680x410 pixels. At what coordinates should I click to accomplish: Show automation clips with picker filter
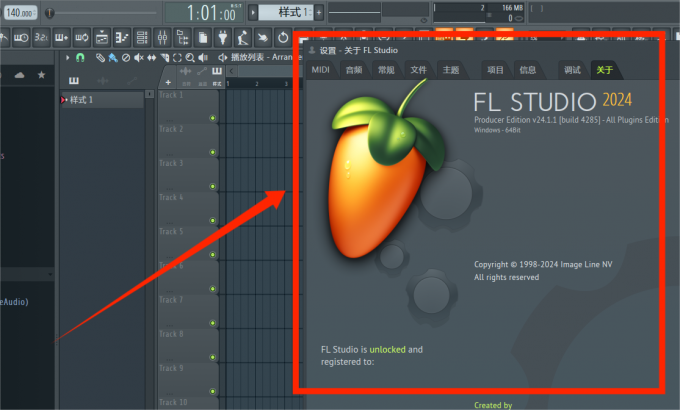point(132,80)
